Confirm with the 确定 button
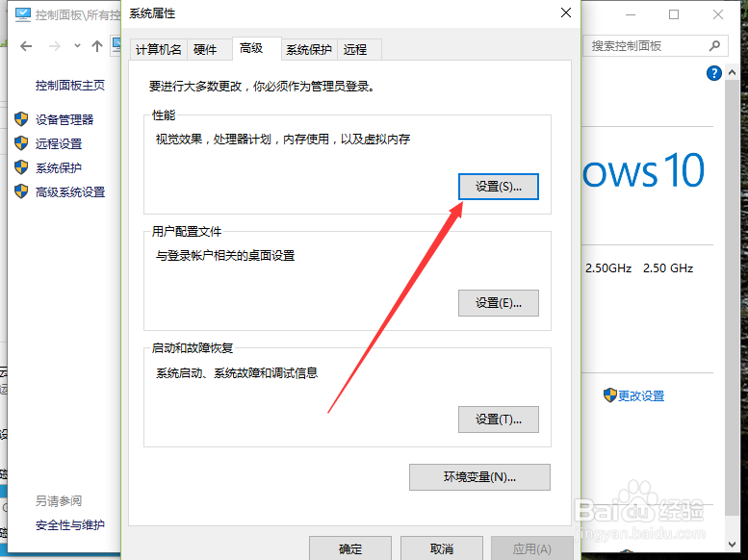Viewport: 748px width, 560px height. tap(350, 548)
